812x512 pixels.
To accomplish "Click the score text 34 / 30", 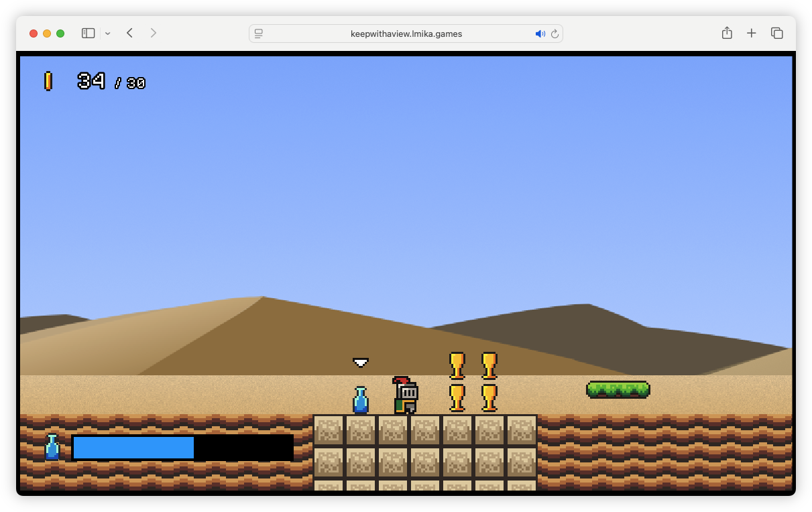I will 111,81.
